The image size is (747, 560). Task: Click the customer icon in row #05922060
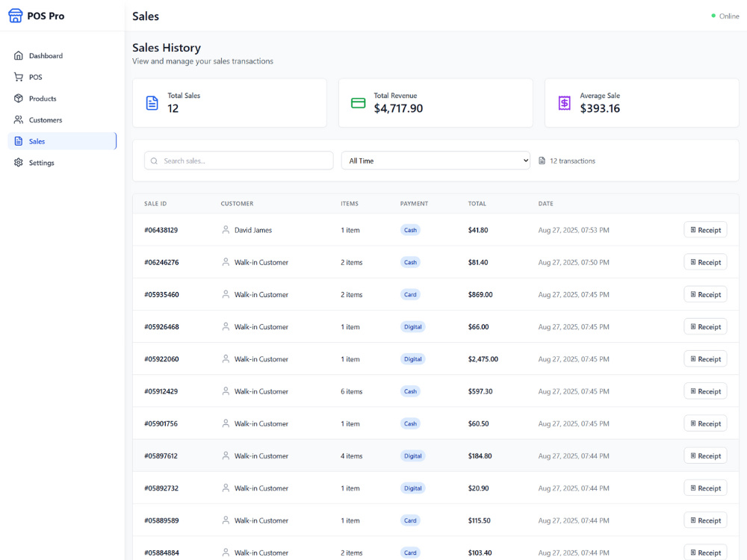click(226, 359)
